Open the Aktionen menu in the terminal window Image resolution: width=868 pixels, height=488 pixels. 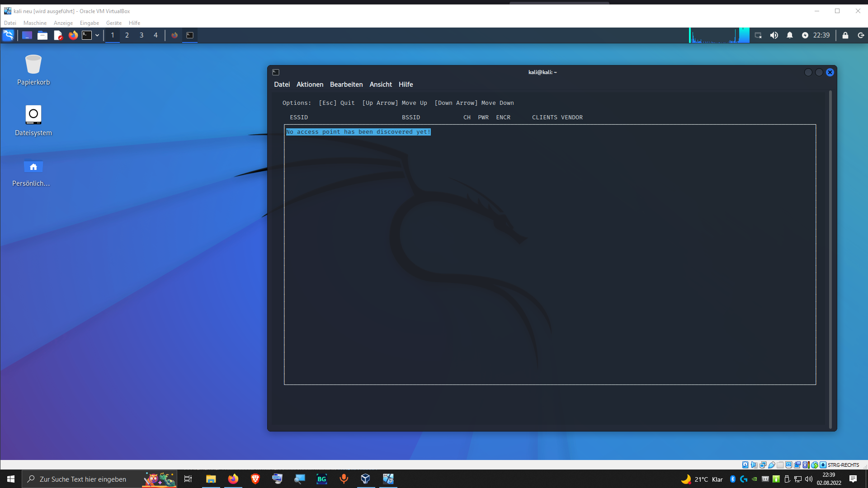point(310,84)
